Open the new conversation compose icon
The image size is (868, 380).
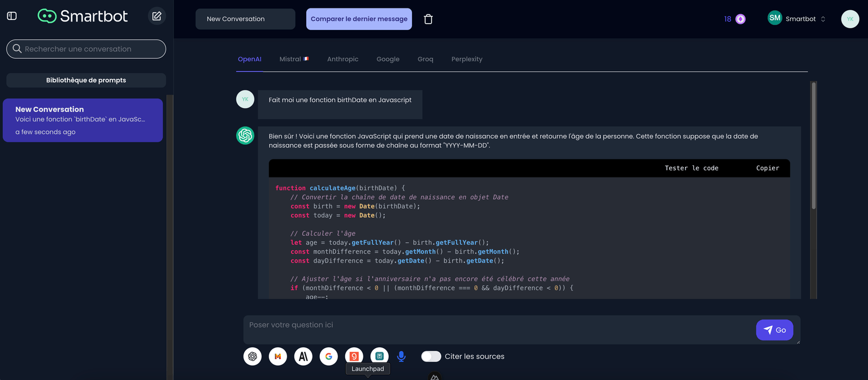pos(157,16)
